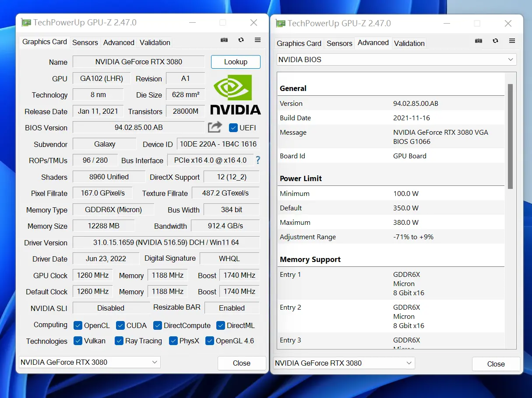
Task: Click the Lookup button
Action: click(236, 62)
